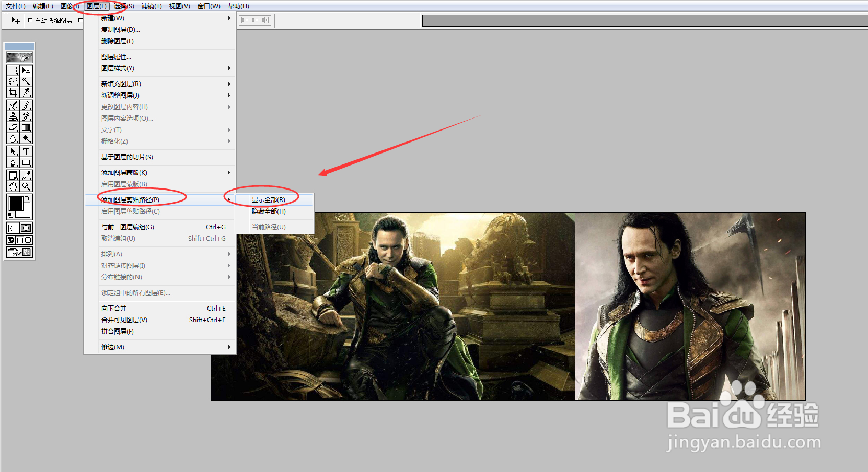Click the right Loki portrait on canvas
The image size is (868, 472).
tap(690, 306)
